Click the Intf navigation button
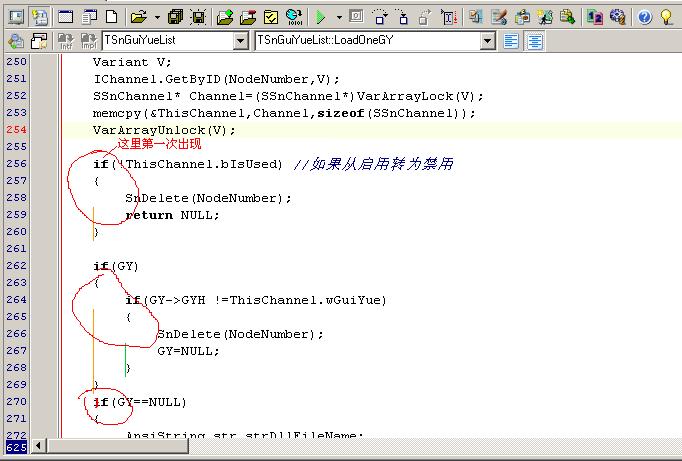This screenshot has width=682, height=461. [x=64, y=41]
